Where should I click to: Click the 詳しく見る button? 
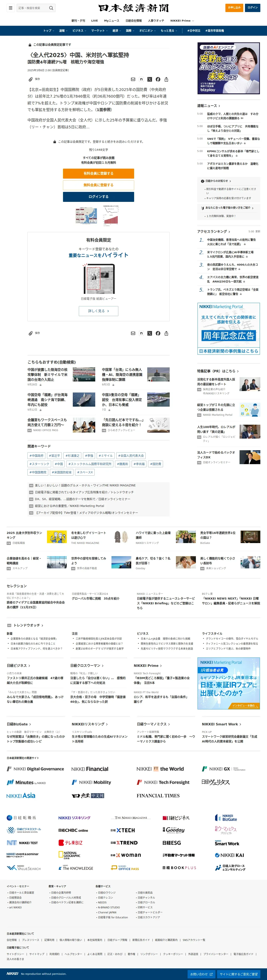[x=98, y=311]
